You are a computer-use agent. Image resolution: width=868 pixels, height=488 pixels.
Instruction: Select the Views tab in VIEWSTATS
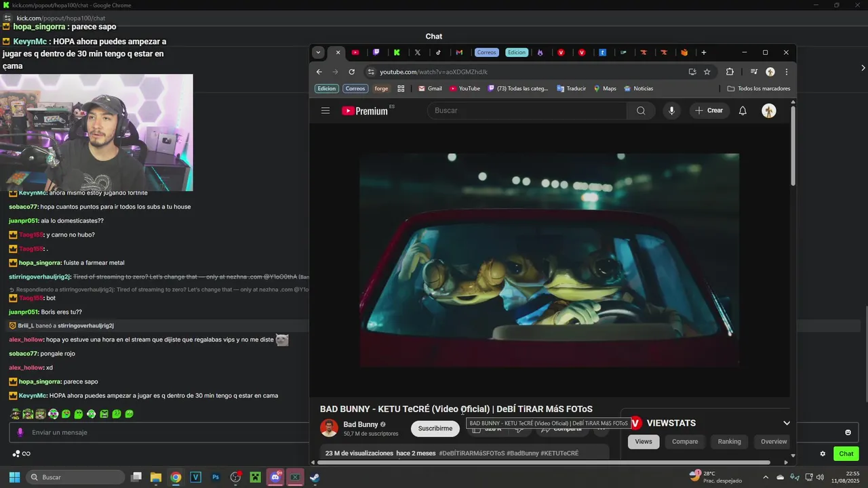pos(644,441)
